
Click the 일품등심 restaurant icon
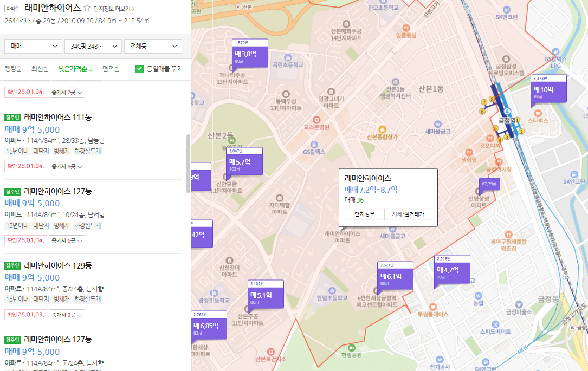point(406,28)
